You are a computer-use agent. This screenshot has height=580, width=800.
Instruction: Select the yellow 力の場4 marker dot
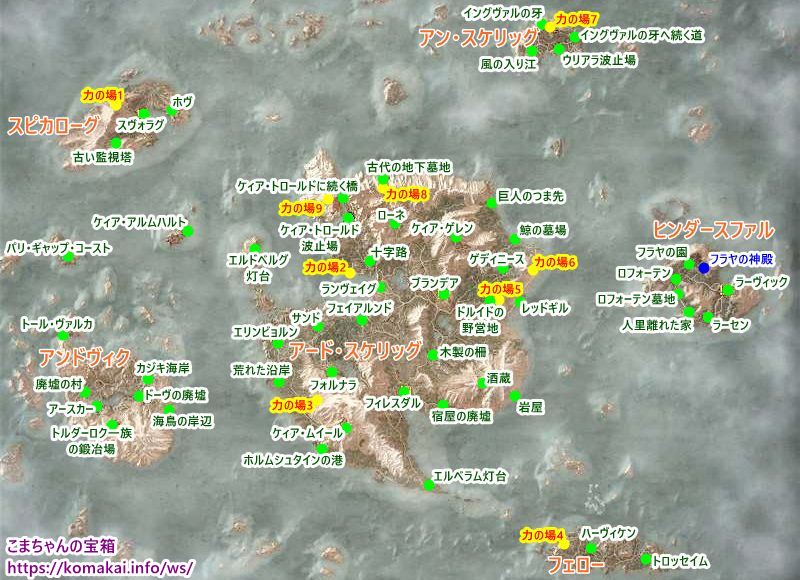[562, 543]
